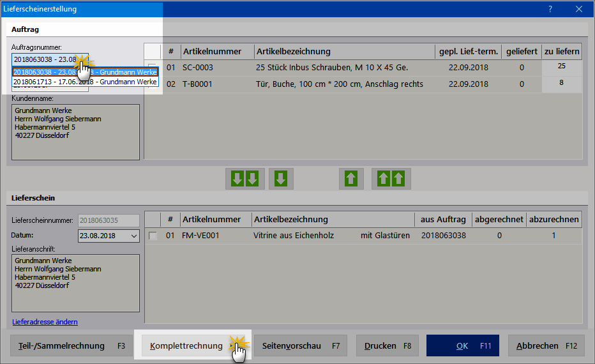Tick the checkbox for FM-VE001 row
The height and width of the screenshot is (364, 595).
coord(153,236)
